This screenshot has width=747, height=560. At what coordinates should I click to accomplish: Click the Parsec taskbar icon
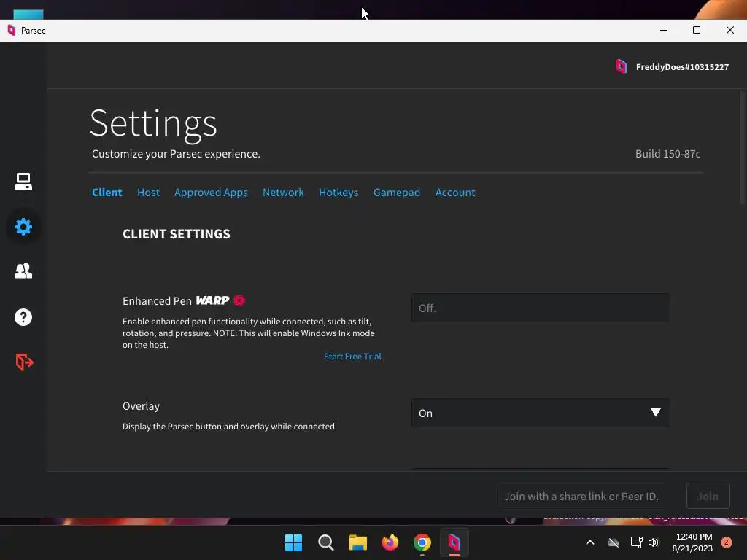click(x=454, y=542)
